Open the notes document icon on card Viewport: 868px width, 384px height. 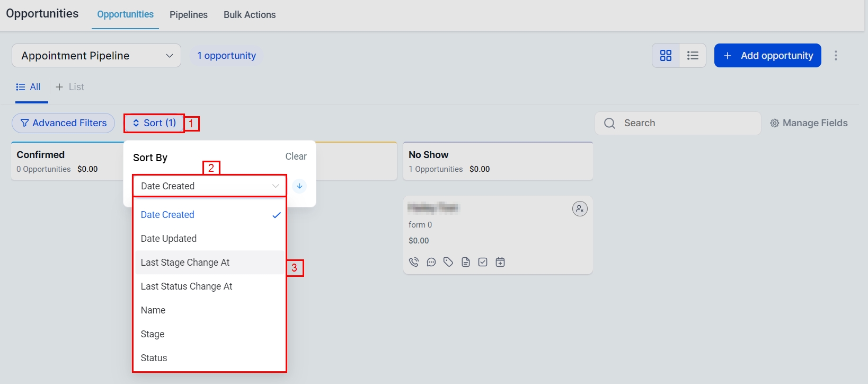click(466, 262)
